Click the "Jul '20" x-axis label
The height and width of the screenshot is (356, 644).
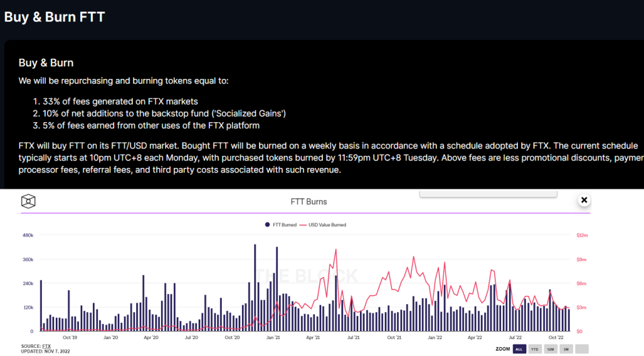pyautogui.click(x=192, y=338)
